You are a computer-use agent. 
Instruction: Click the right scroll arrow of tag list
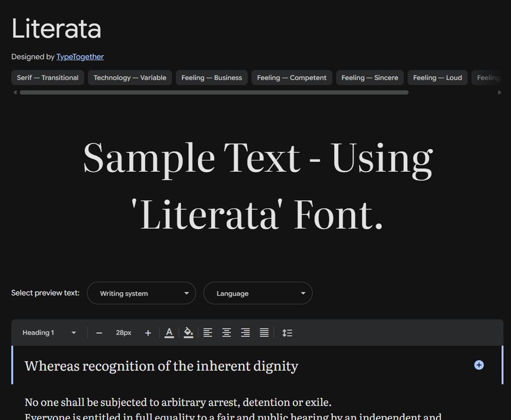click(500, 93)
